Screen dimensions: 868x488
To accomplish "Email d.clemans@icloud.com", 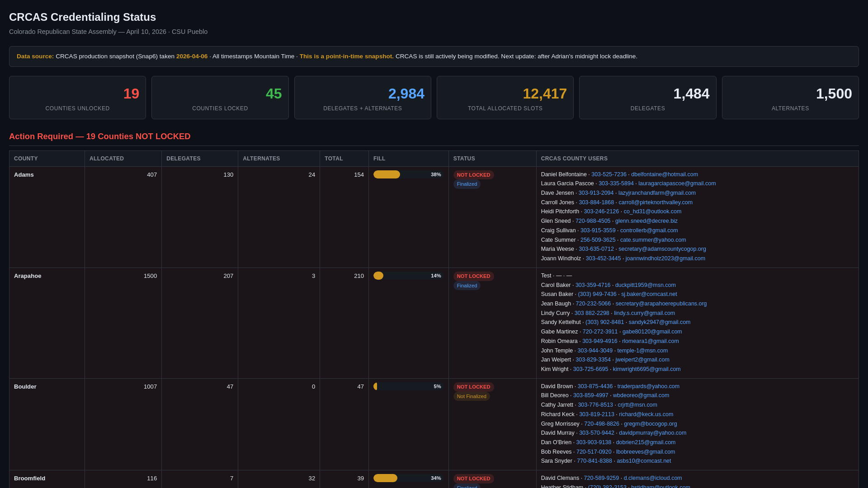I will point(652,478).
